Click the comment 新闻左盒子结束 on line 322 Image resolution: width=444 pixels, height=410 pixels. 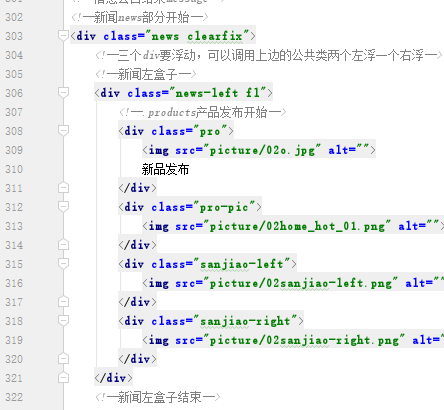point(158,397)
